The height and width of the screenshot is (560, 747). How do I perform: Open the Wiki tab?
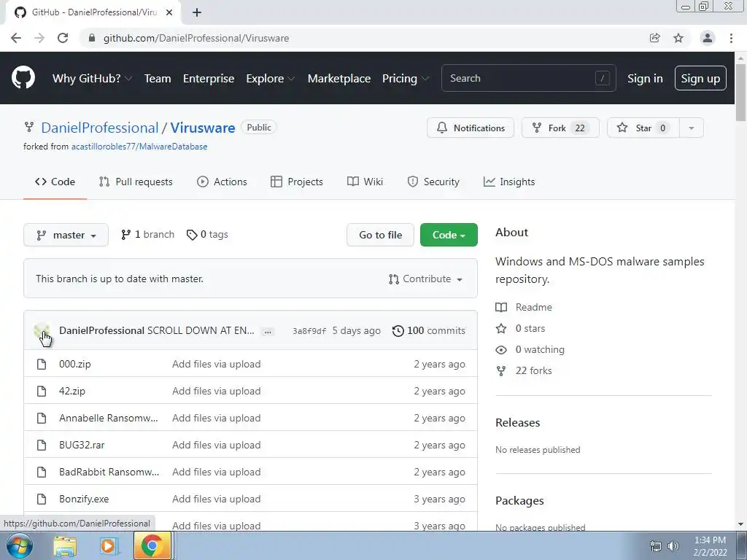tap(365, 182)
